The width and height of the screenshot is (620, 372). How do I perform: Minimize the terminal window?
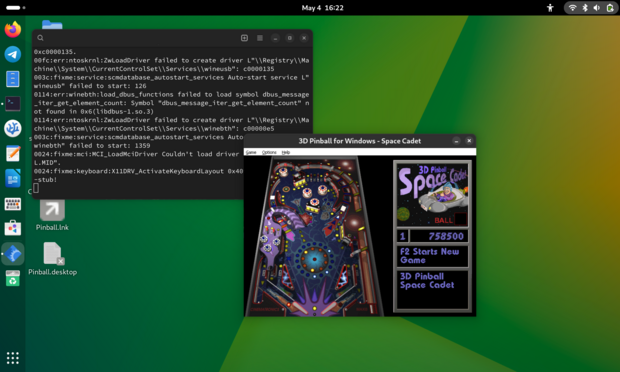pyautogui.click(x=275, y=38)
